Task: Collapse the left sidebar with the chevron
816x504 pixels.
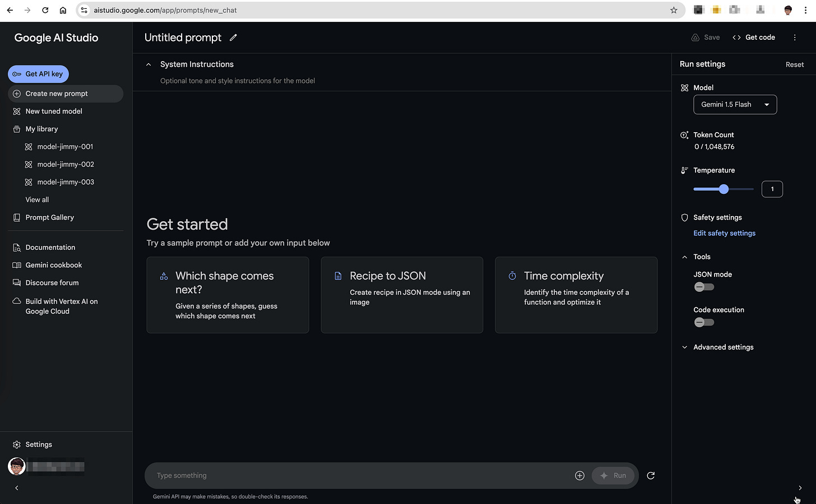Action: tap(17, 488)
